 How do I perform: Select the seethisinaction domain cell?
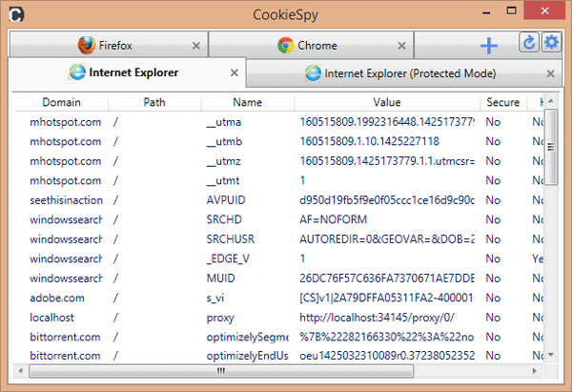66,200
